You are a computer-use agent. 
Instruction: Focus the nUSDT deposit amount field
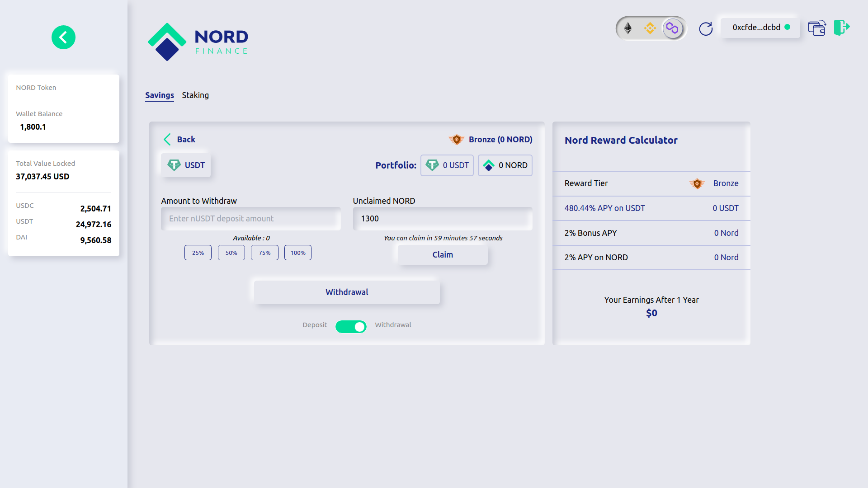[251, 219]
